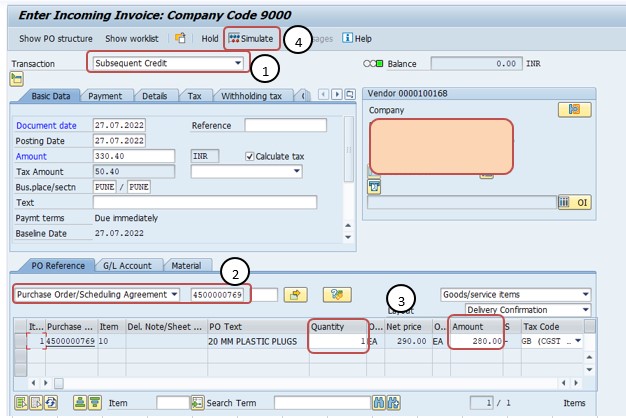Click the Deselect all items icon
The height and width of the screenshot is (418, 626).
click(36, 402)
